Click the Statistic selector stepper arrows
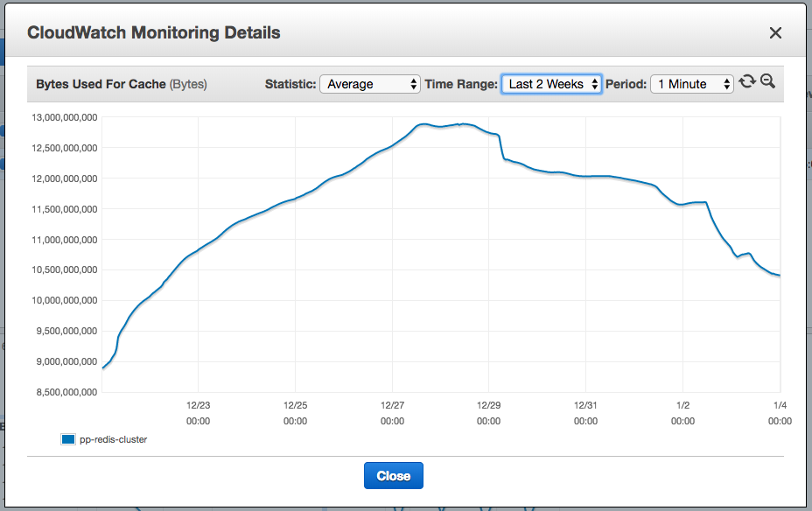The width and height of the screenshot is (812, 511). 414,84
